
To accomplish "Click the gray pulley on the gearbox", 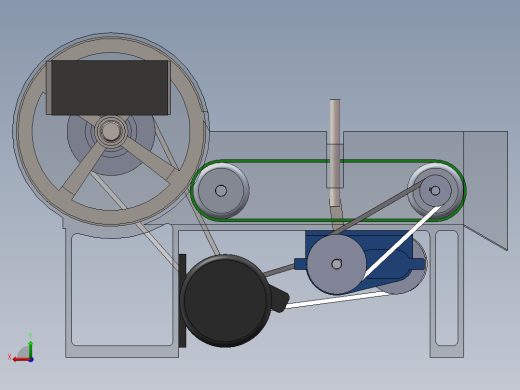I will (336, 264).
